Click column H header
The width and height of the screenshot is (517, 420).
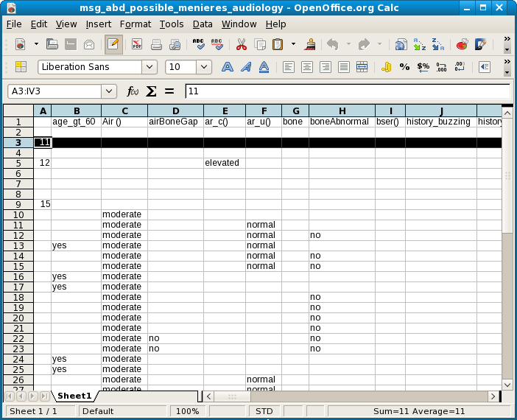point(342,111)
